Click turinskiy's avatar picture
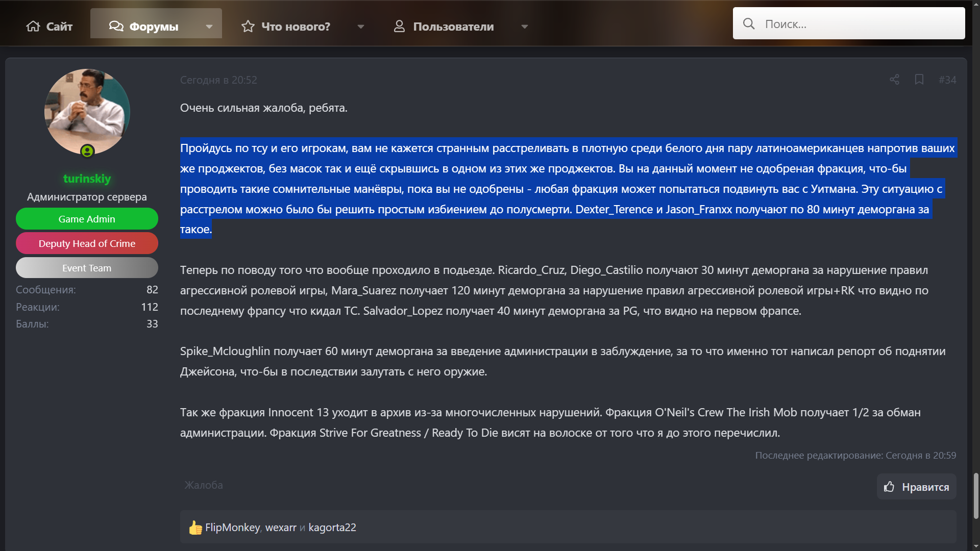The height and width of the screenshot is (551, 980). coord(87,112)
